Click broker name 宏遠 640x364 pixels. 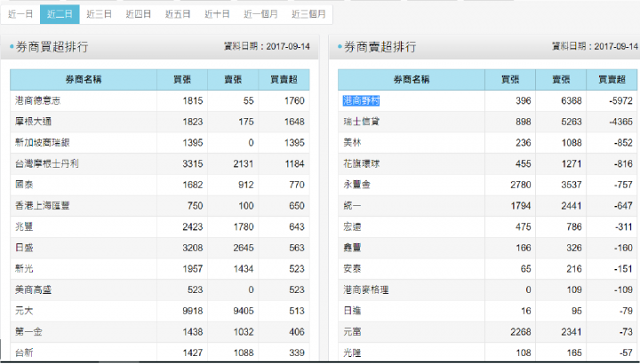point(352,226)
